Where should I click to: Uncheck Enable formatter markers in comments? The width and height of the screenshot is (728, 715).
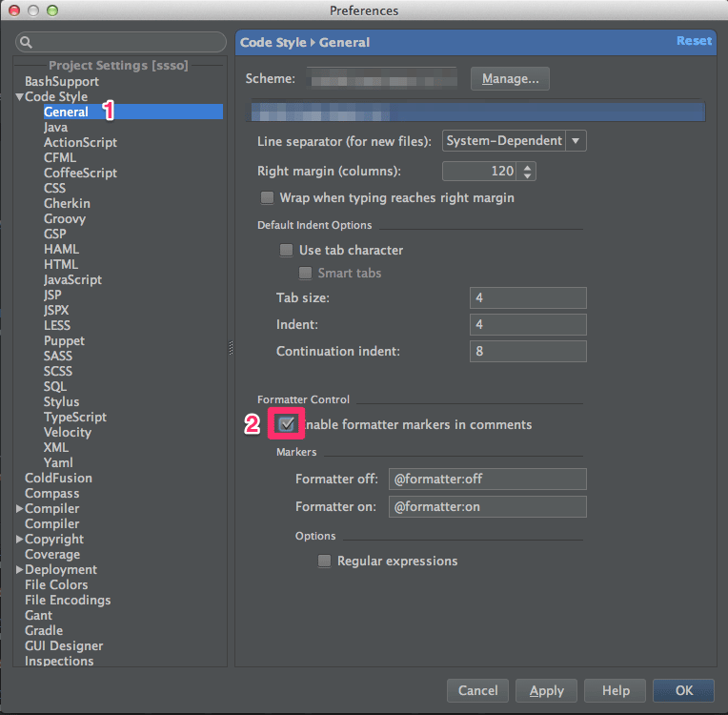pos(287,423)
